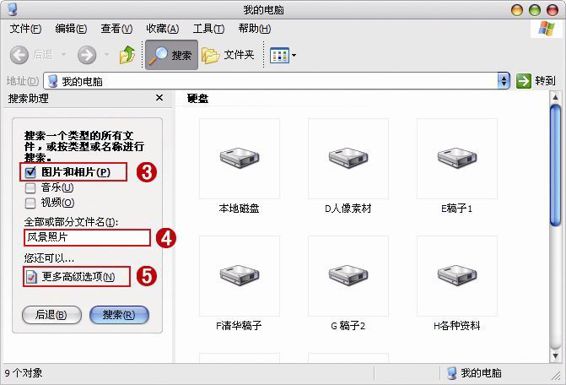
Task: Click the address bar 我的电脑 field
Action: click(271, 81)
